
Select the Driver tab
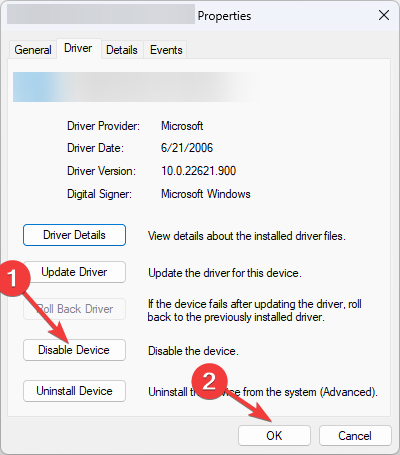coord(78,49)
